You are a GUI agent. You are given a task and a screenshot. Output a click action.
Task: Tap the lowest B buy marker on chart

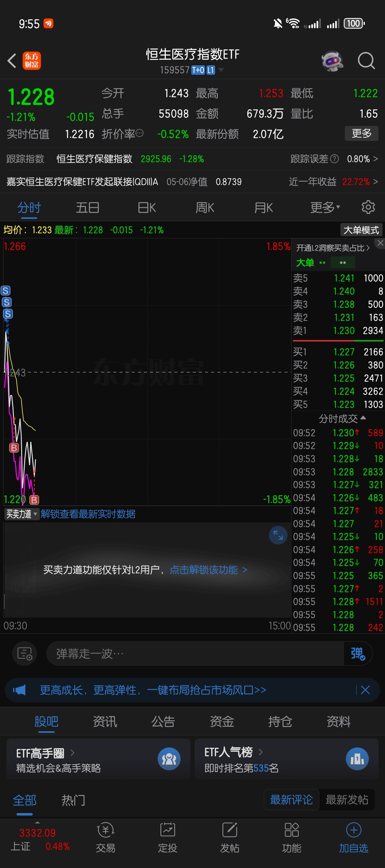(x=34, y=500)
